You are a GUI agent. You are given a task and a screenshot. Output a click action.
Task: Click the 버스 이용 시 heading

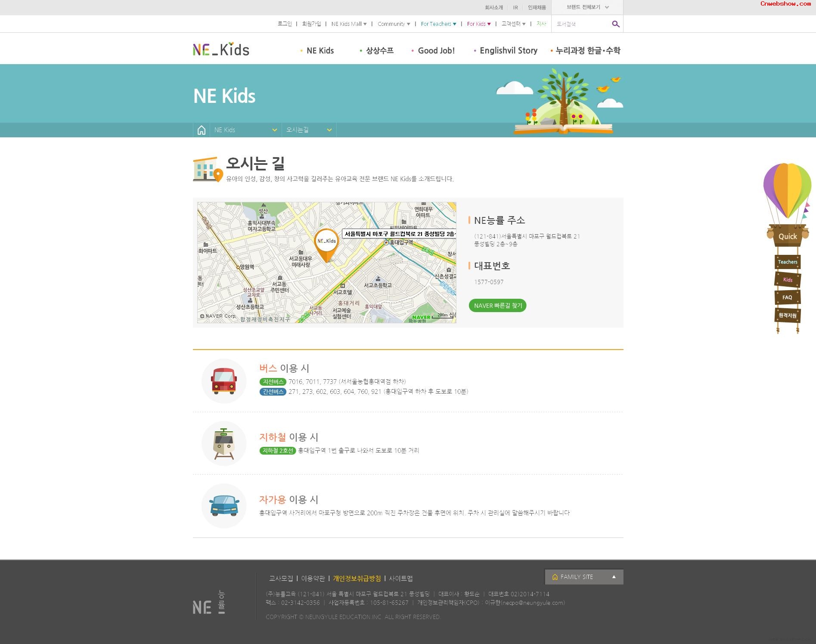tap(284, 368)
